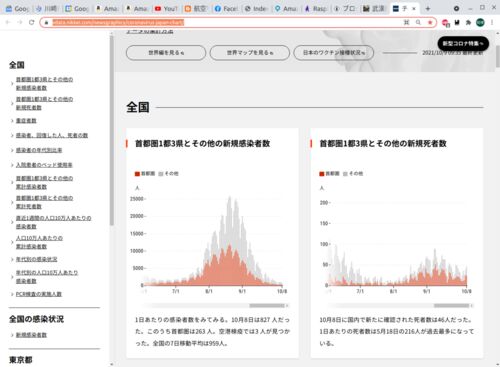Click the browser forward arrow

(20, 22)
